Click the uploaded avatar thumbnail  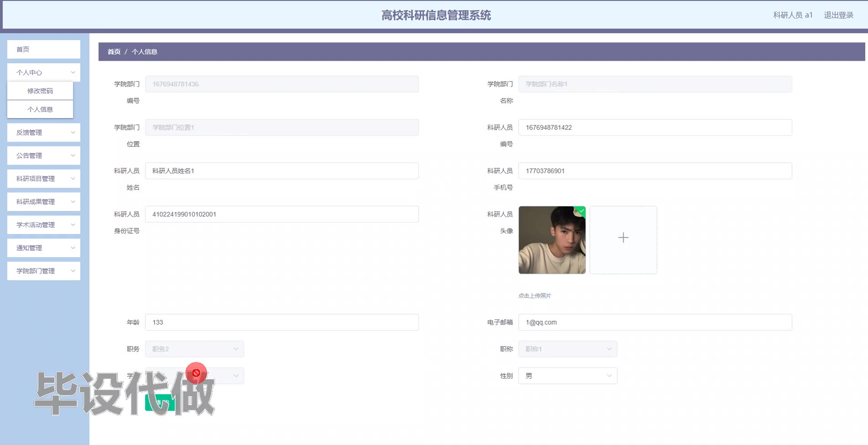pyautogui.click(x=552, y=240)
